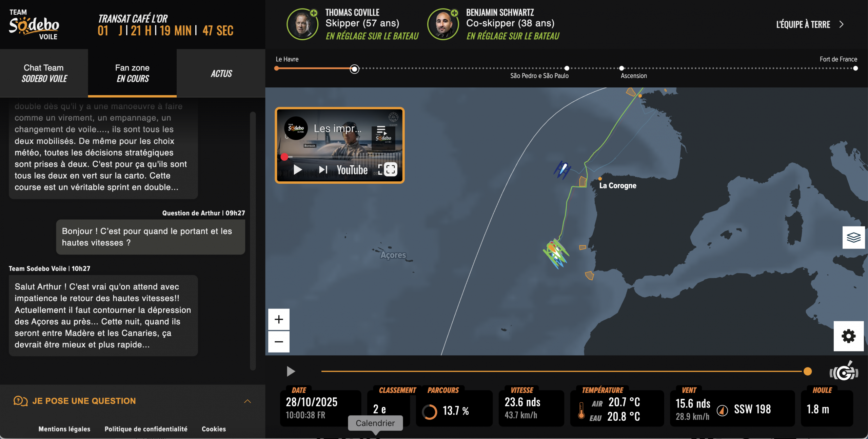Image resolution: width=868 pixels, height=439 pixels.
Task: Click the orange timeline slider handle
Action: click(x=808, y=371)
